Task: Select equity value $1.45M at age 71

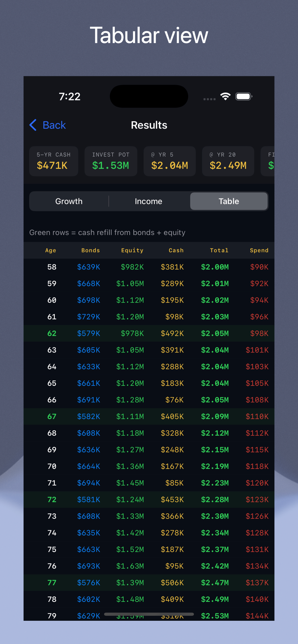Action: click(x=130, y=483)
